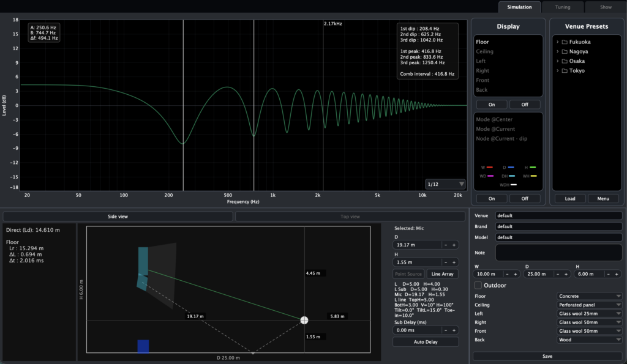627x364 pixels.
Task: Open the Show tab
Action: [606, 7]
